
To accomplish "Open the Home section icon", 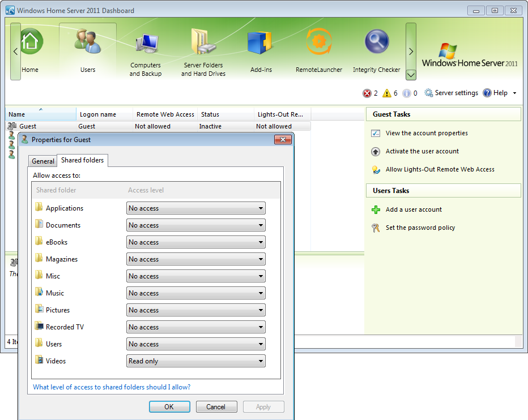I will point(31,41).
